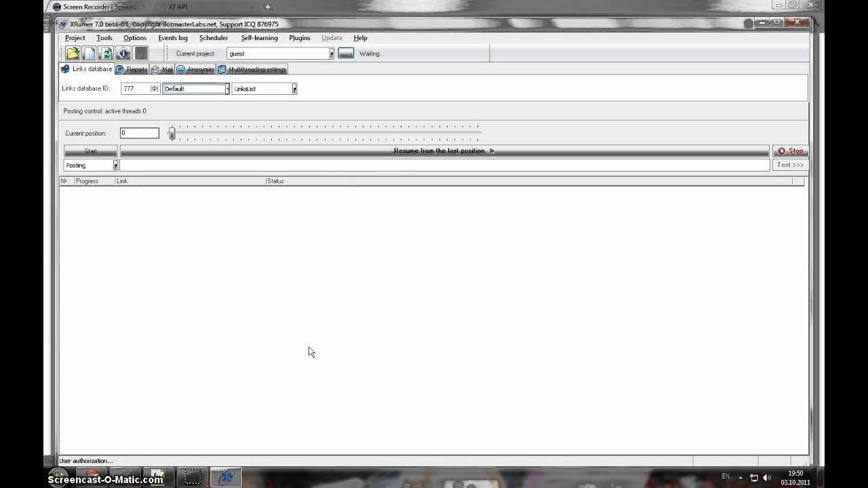Click the XRumer icon in the taskbar
Screen dimensions: 868x488
(x=226, y=477)
